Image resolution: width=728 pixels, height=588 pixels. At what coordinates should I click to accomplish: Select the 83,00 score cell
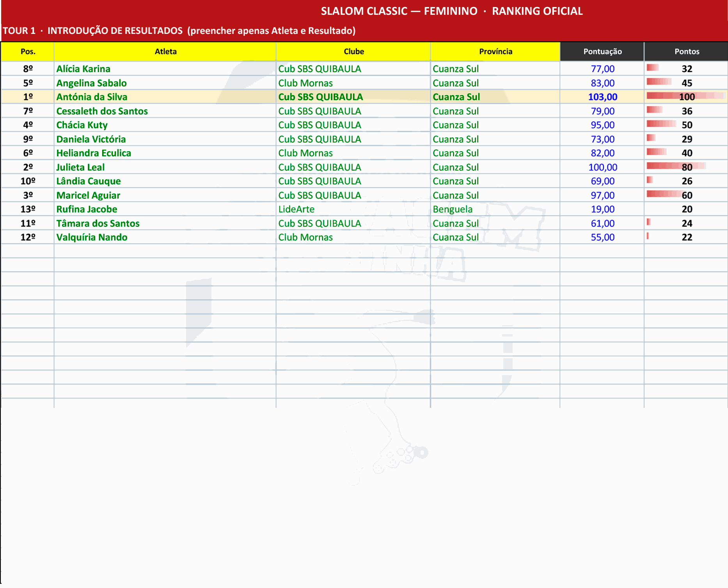602,83
